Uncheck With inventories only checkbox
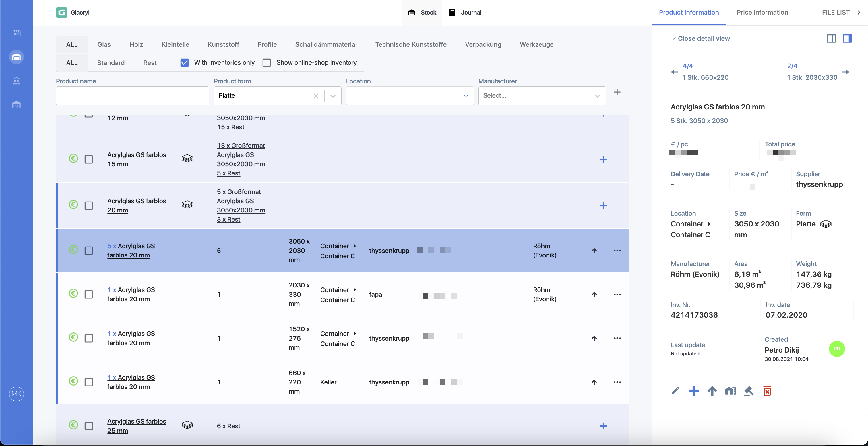 pos(185,62)
